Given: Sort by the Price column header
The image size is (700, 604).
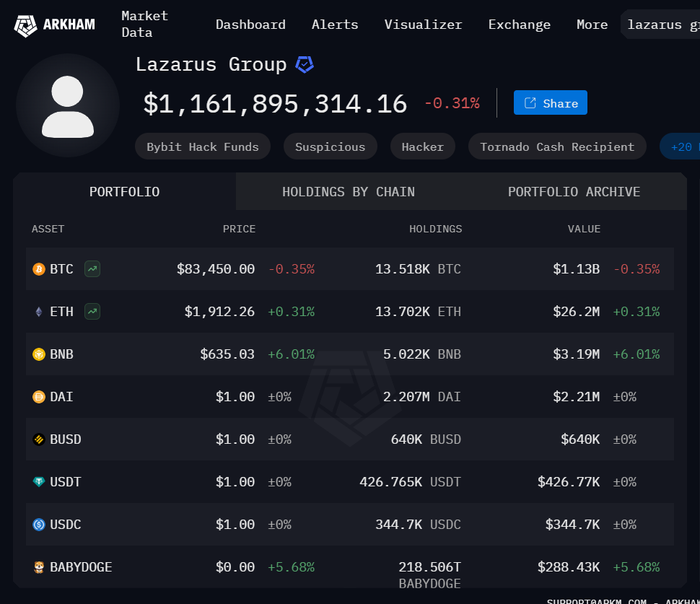Looking at the screenshot, I should click(x=240, y=229).
